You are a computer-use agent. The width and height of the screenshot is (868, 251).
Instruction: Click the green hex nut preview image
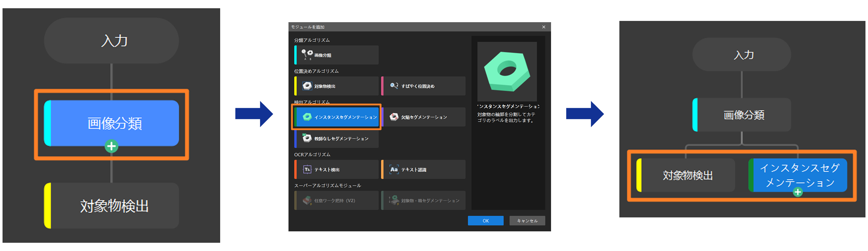(507, 72)
